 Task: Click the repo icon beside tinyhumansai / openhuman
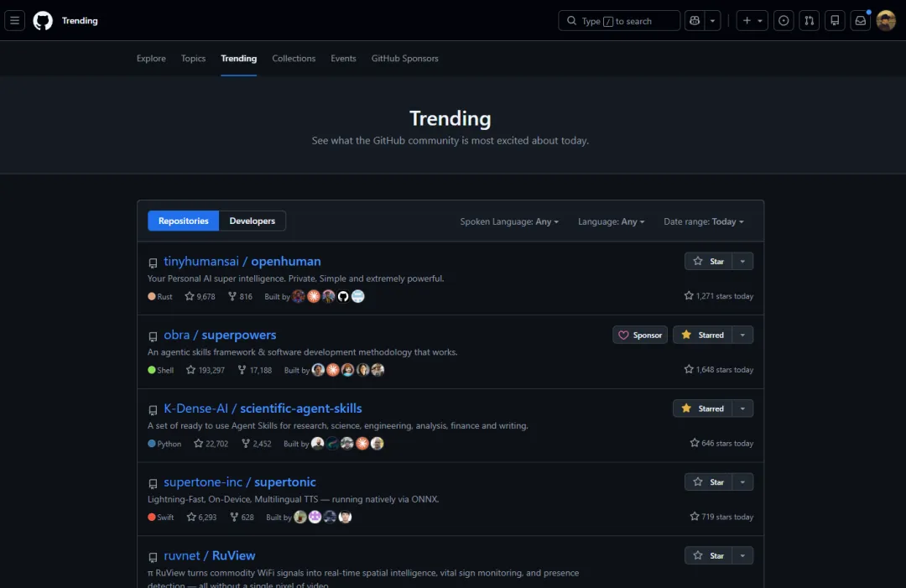coord(154,263)
